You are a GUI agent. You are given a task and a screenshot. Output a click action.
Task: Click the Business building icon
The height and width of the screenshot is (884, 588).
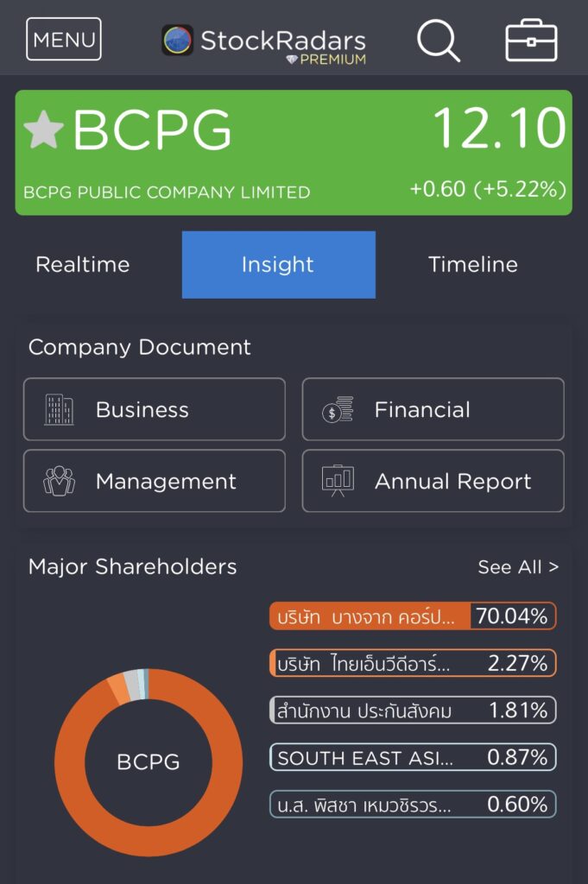tap(59, 409)
